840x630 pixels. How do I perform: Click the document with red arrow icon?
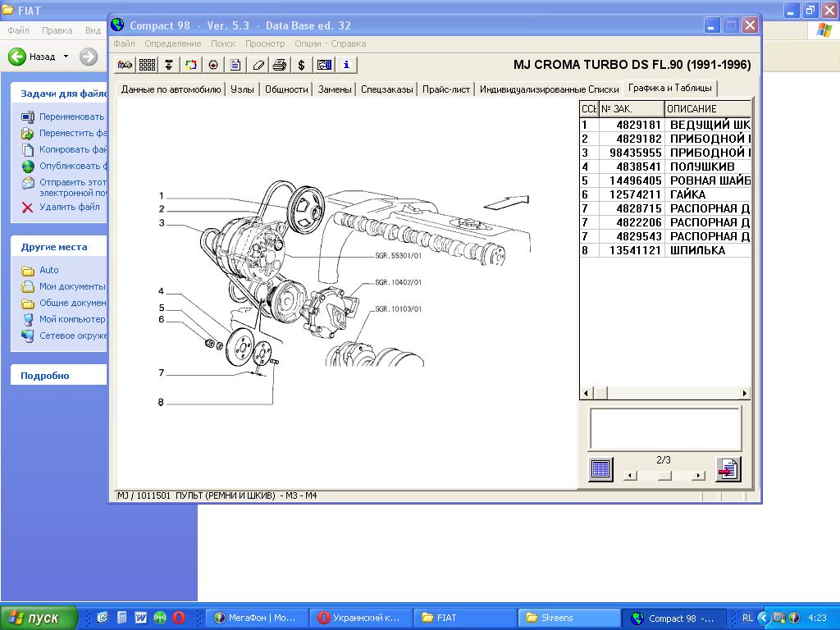[728, 469]
